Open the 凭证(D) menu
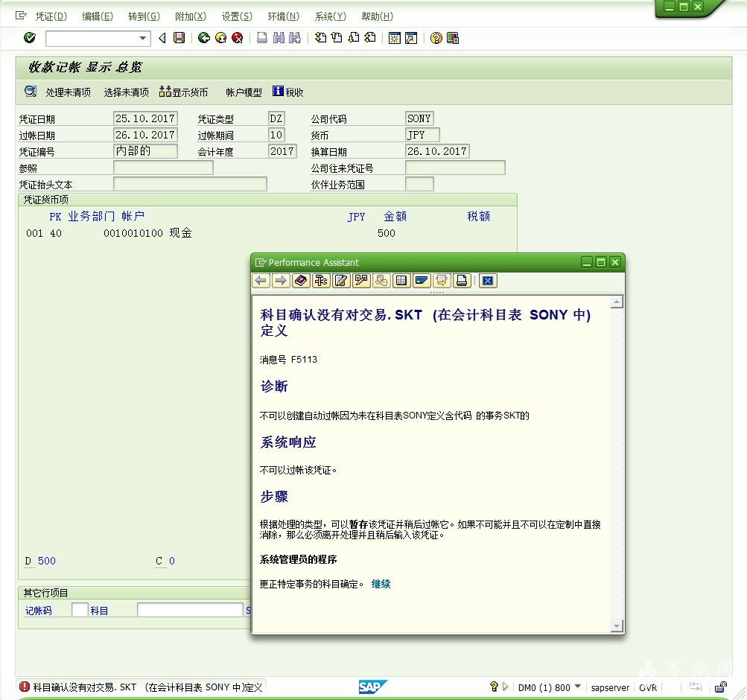 (51, 16)
